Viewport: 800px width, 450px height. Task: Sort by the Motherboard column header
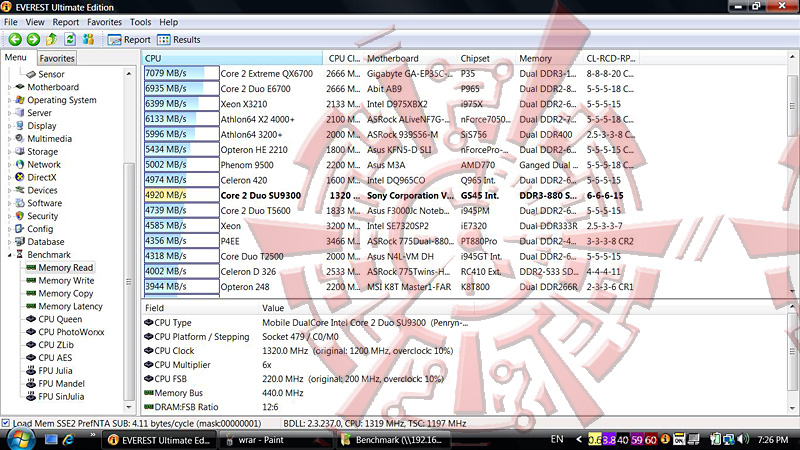tap(410, 58)
